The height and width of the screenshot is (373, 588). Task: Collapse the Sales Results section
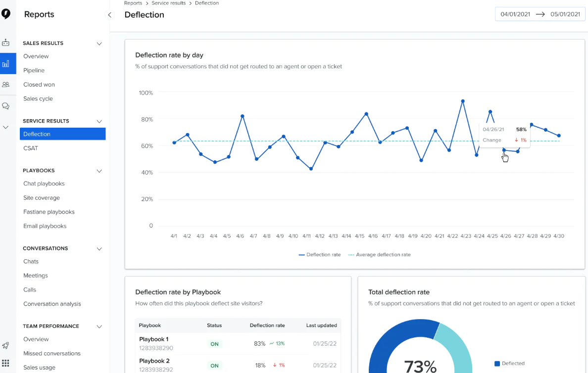coord(99,44)
